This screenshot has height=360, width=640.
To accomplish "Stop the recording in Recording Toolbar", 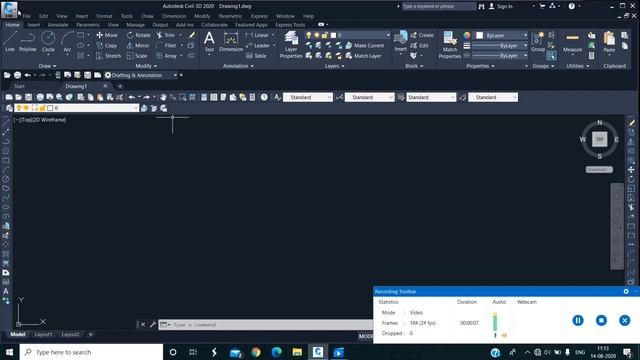I will point(601,320).
